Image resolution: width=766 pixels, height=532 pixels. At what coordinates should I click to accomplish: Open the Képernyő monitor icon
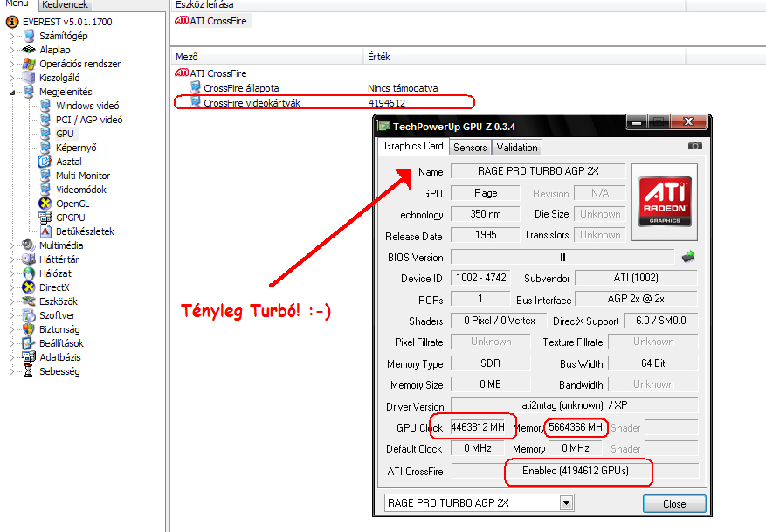click(x=45, y=148)
